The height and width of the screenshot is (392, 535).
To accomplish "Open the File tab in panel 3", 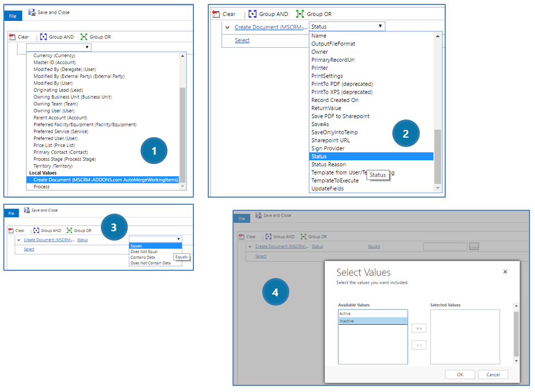I will pos(11,214).
